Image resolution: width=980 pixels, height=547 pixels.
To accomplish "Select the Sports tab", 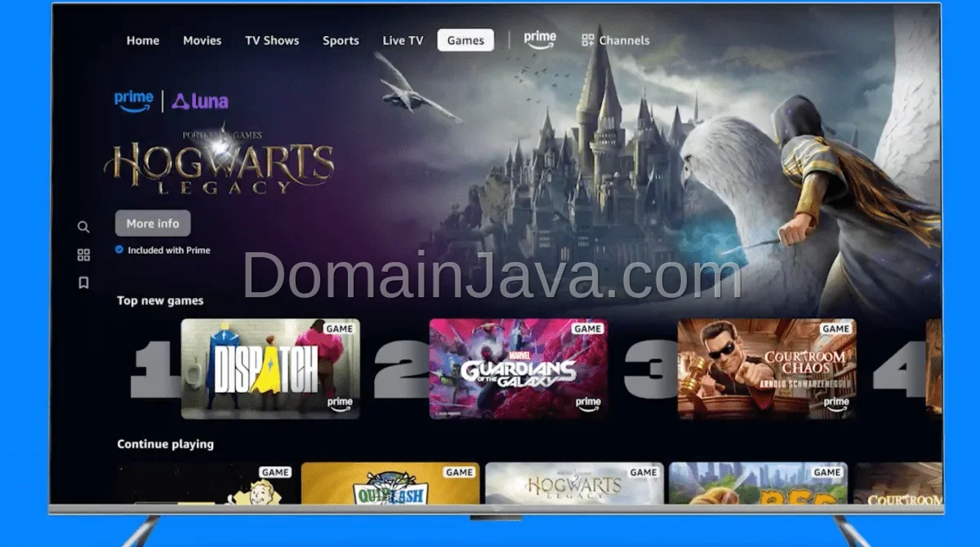I will tap(341, 40).
